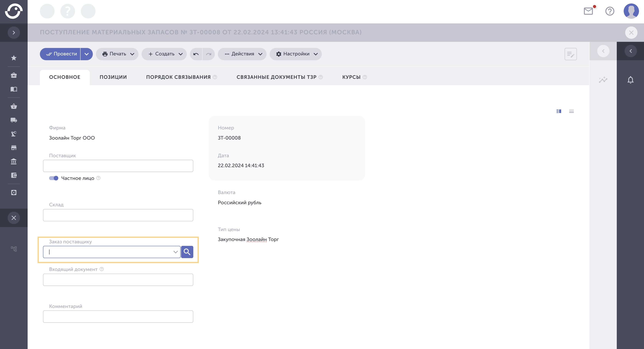The width and height of the screenshot is (644, 349).
Task: Open the settings cog box in sidebar
Action: [x=14, y=193]
